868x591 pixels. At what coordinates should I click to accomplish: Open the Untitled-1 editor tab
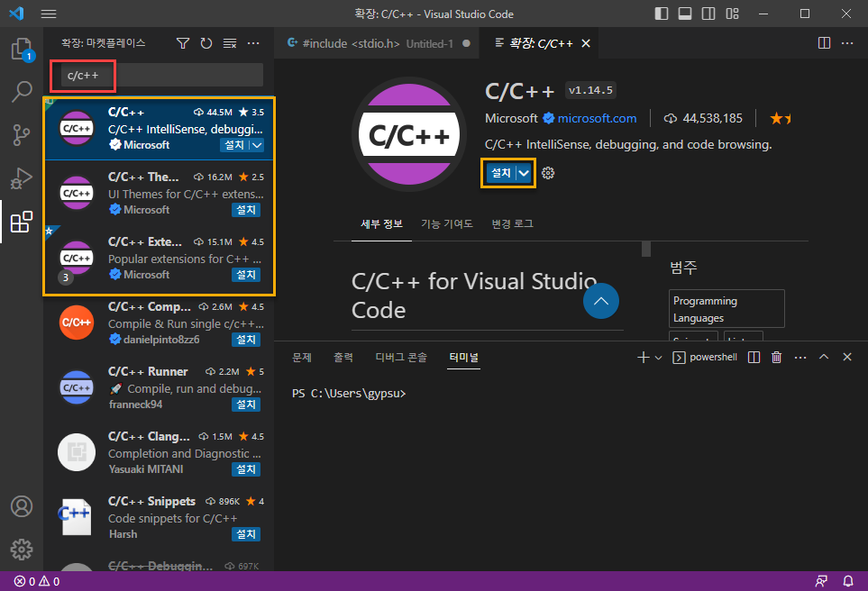click(377, 43)
